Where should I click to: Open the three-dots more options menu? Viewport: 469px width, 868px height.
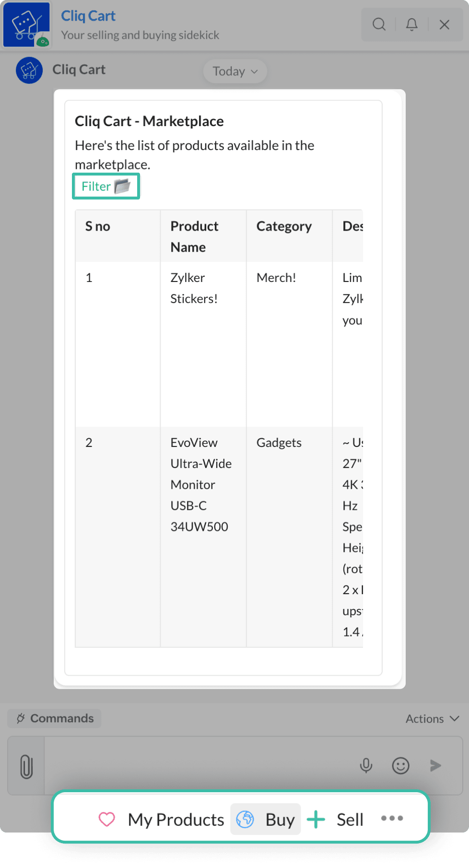tap(392, 819)
